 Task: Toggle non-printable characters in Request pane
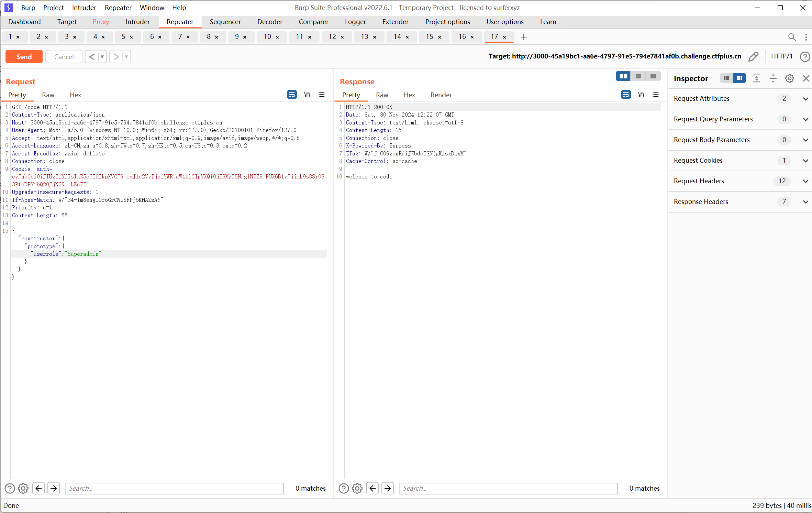pyautogui.click(x=307, y=95)
